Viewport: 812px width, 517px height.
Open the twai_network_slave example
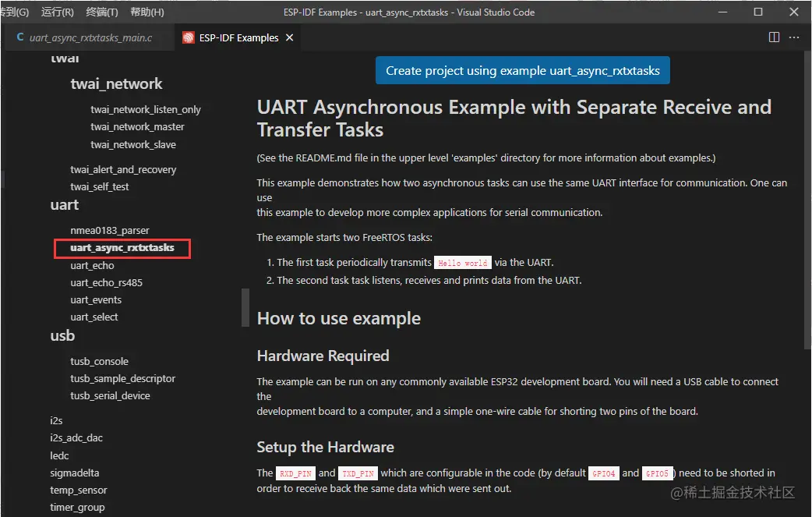pos(133,144)
